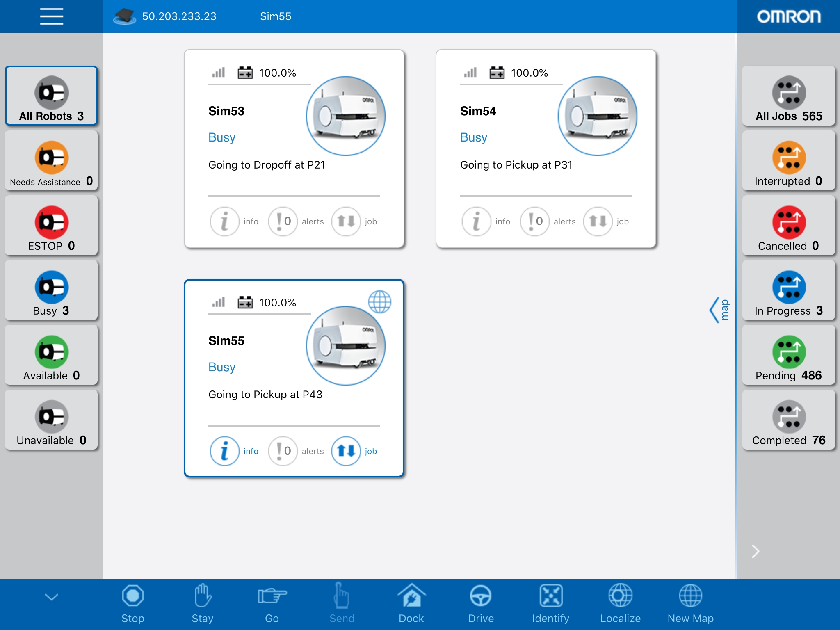
Task: Expand the jobs sidebar arrow
Action: [756, 551]
